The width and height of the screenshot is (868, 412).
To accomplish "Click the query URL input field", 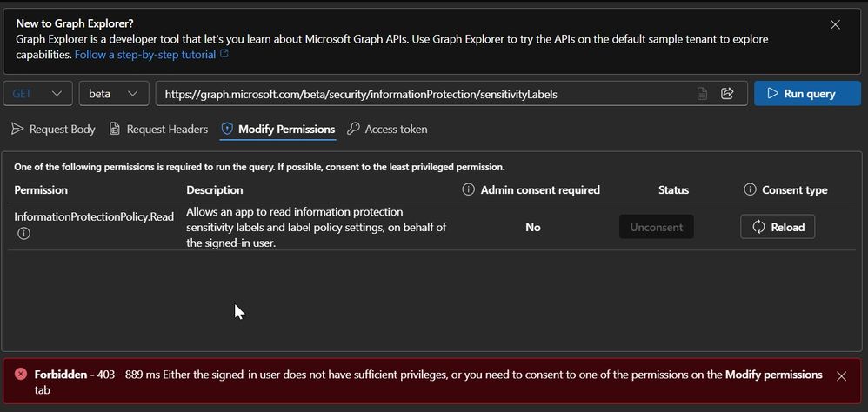I will 417,94.
